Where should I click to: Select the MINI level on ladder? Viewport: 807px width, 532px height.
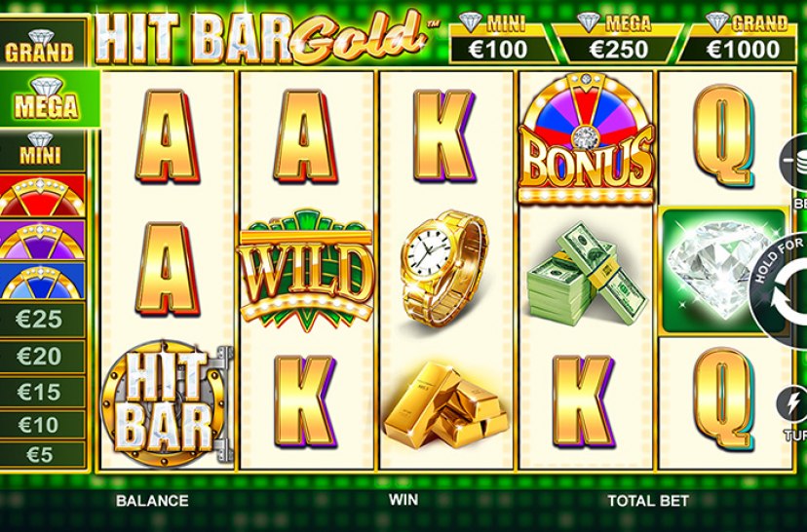click(41, 150)
